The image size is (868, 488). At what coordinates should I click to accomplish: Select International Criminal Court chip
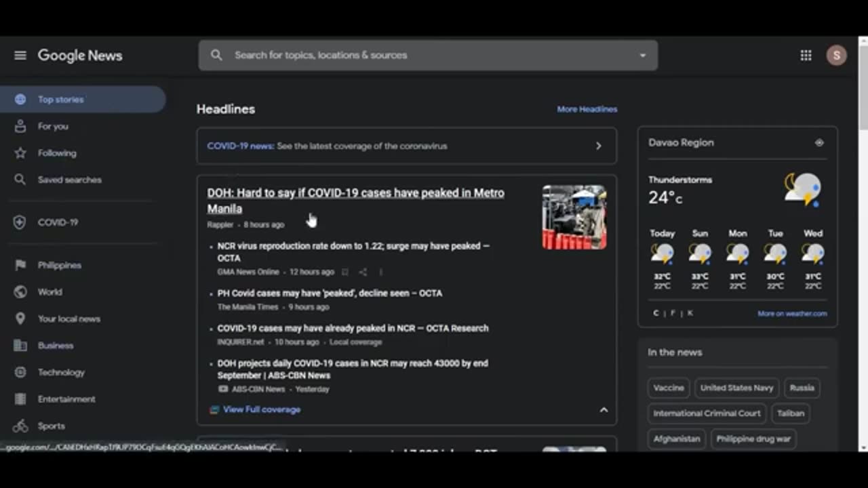click(707, 413)
